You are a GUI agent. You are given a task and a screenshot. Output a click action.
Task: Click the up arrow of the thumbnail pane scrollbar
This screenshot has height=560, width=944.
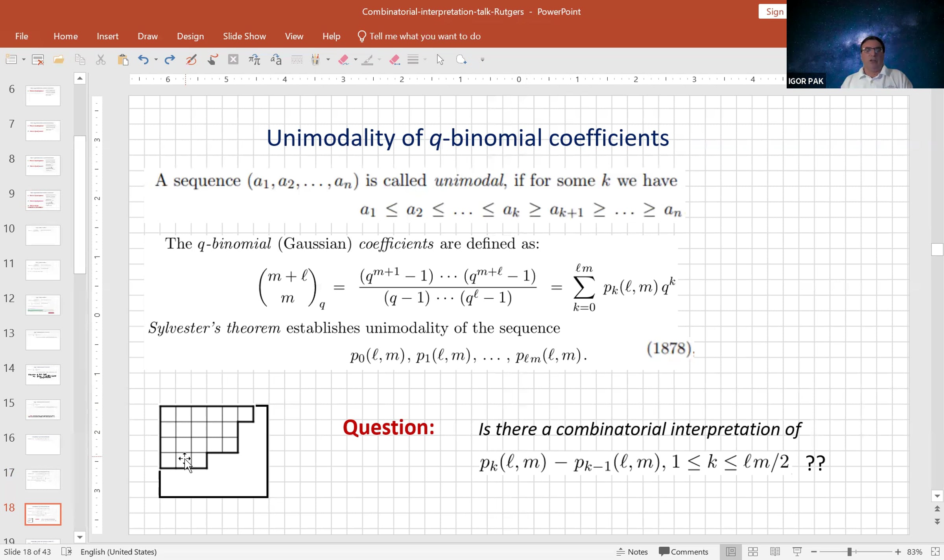coord(80,78)
